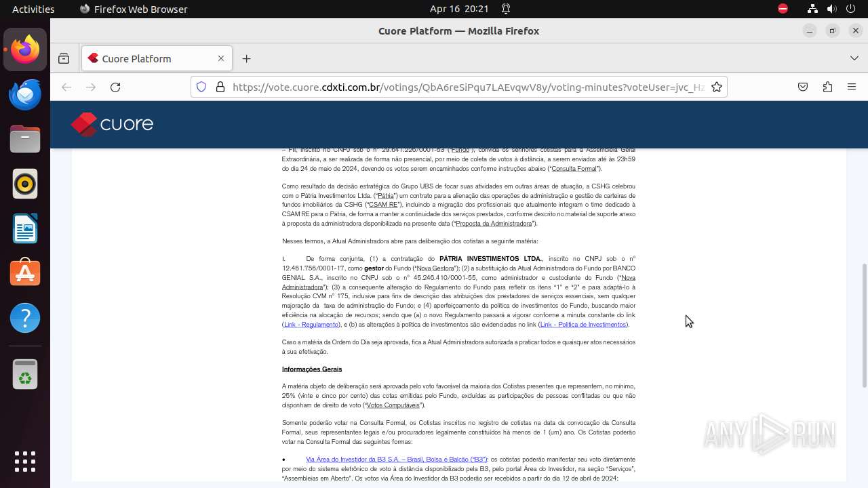
Task: Go forward one page
Action: [x=91, y=87]
